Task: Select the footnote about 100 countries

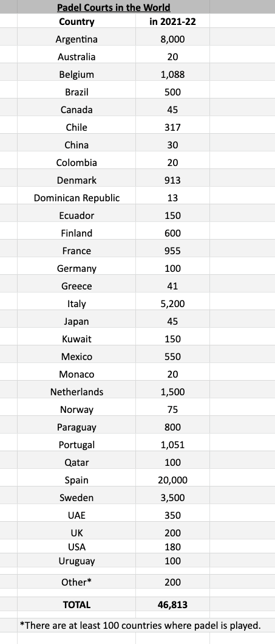Action: [x=140, y=626]
